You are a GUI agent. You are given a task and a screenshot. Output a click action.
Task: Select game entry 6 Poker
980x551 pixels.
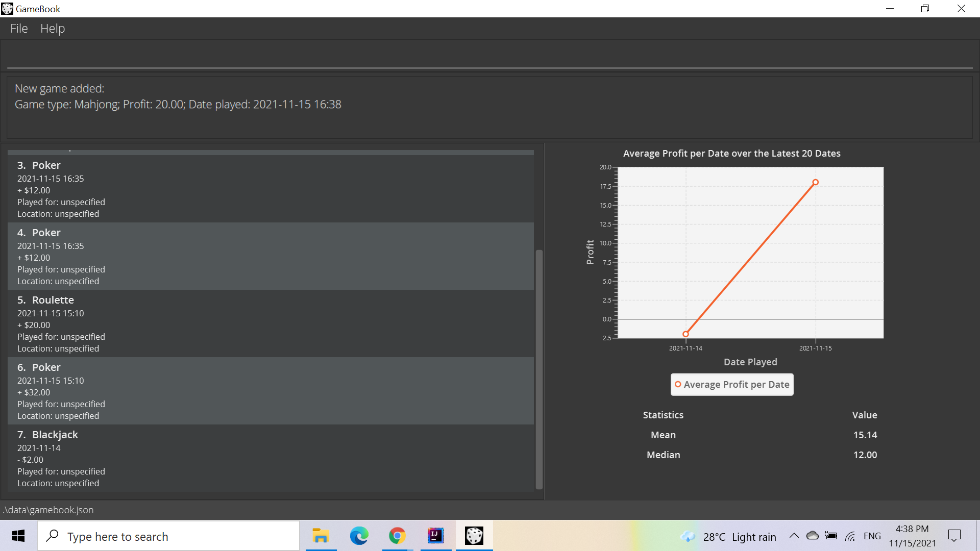click(x=271, y=391)
